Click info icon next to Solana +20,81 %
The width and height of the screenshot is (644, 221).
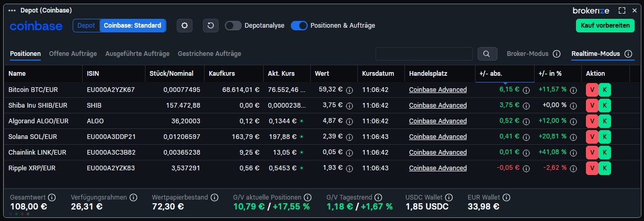point(574,137)
